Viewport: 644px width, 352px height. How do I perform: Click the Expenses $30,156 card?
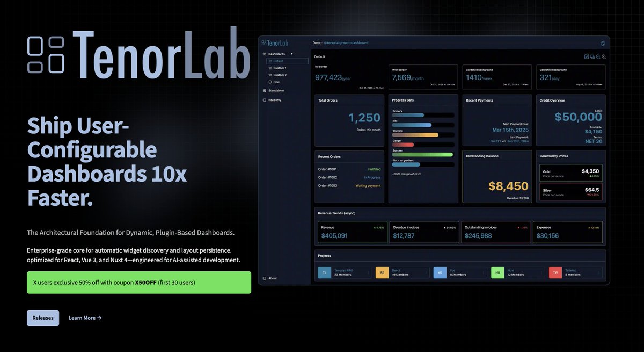568,232
